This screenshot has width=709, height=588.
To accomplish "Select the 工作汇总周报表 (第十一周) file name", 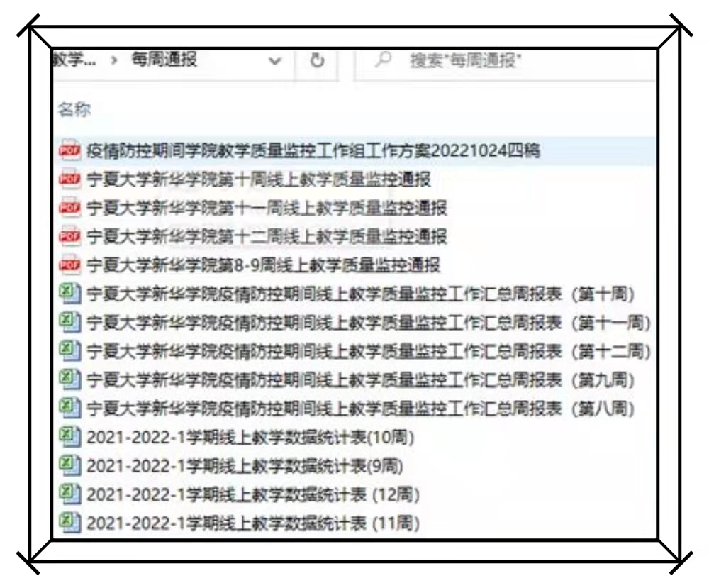I will (x=369, y=322).
